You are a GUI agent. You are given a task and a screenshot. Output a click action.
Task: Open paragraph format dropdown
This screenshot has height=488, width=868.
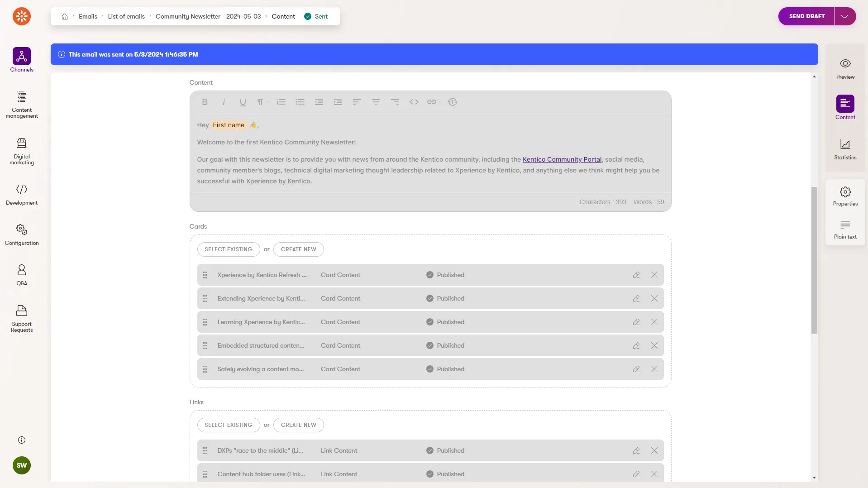coord(262,102)
